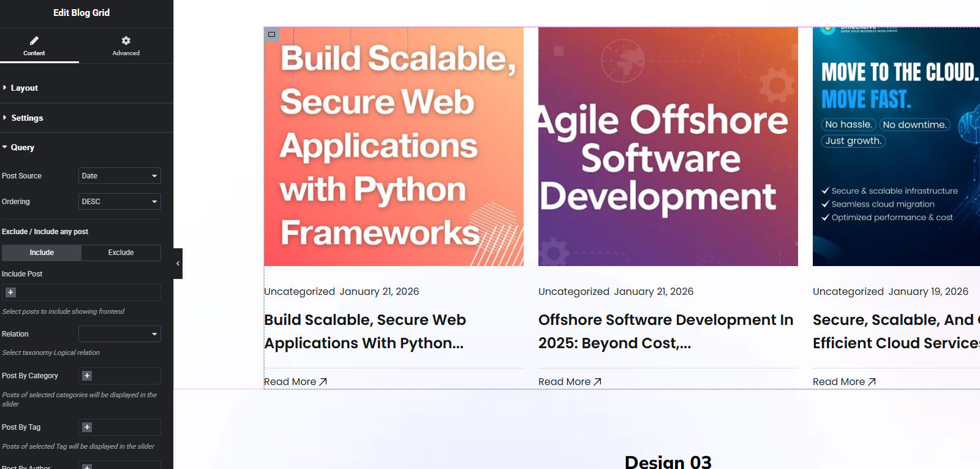The height and width of the screenshot is (469, 980).
Task: Click the arrow icon beside first Read More
Action: click(323, 382)
